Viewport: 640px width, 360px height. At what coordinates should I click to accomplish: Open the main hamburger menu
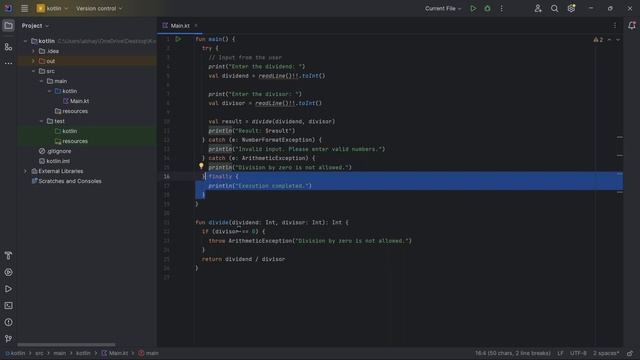(x=24, y=8)
